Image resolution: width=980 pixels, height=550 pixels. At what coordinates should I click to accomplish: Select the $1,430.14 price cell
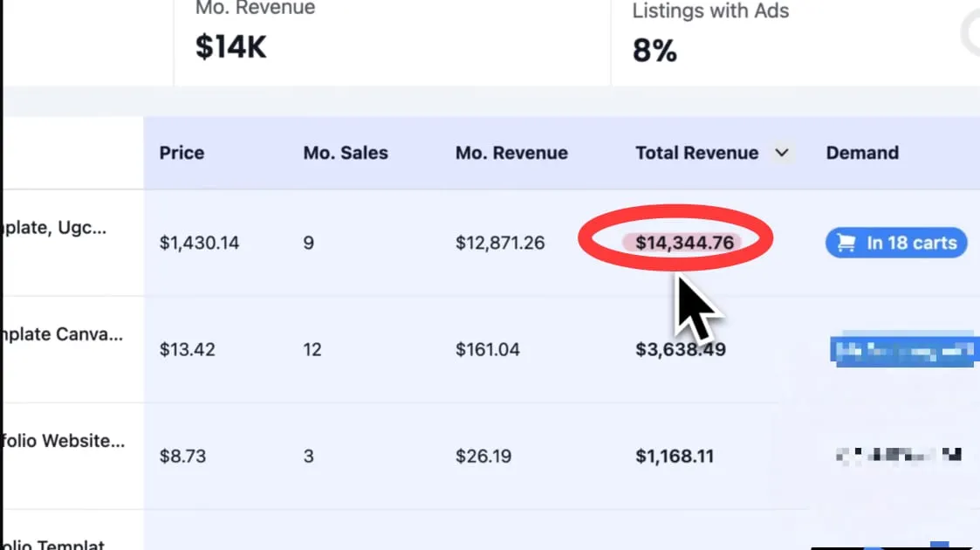(199, 244)
